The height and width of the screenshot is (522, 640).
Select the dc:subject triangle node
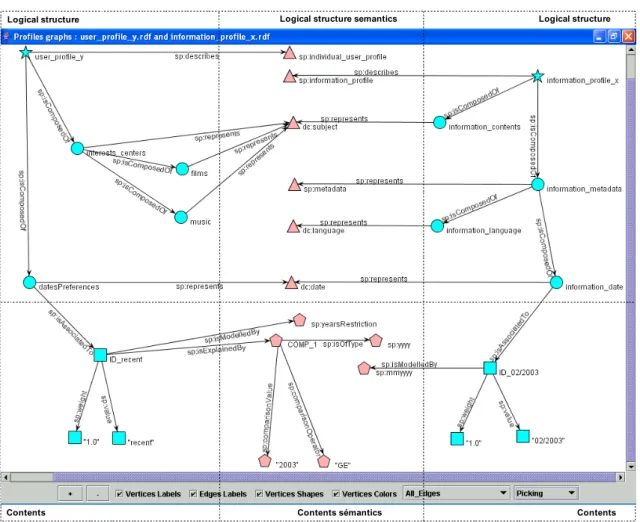pyautogui.click(x=293, y=123)
